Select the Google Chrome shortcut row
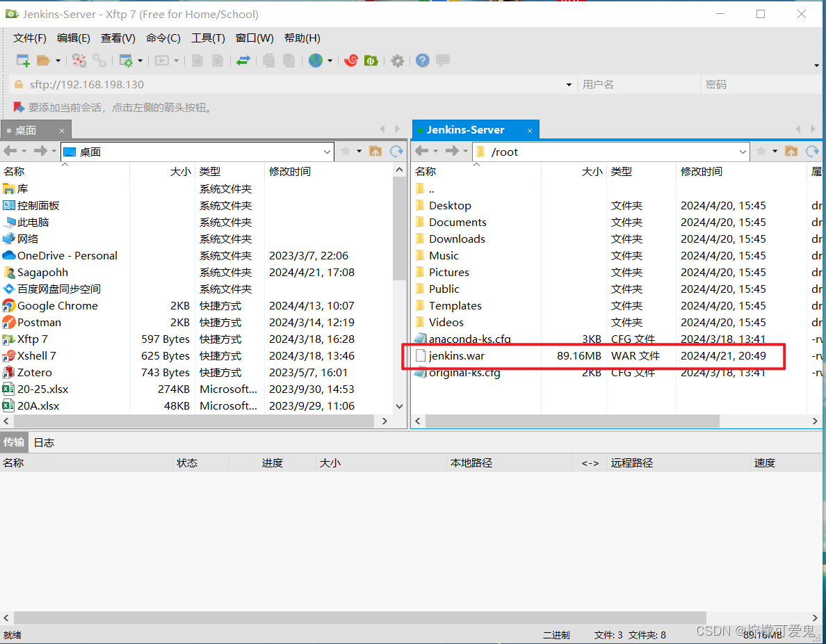The image size is (826, 644). point(196,306)
